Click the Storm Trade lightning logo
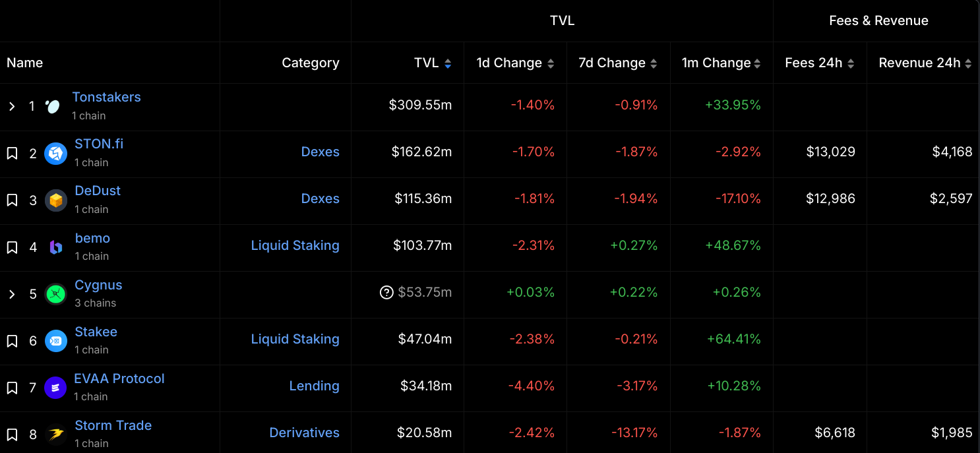 point(55,435)
